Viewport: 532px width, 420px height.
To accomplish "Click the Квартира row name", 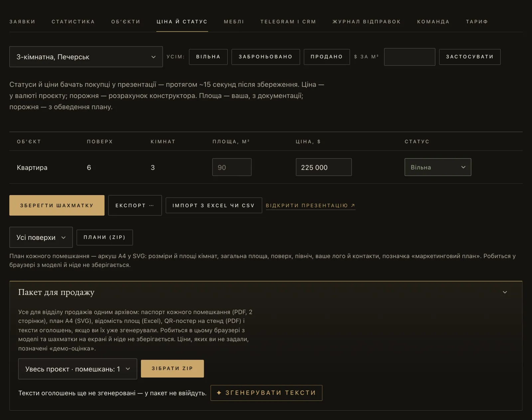I will 32,167.
